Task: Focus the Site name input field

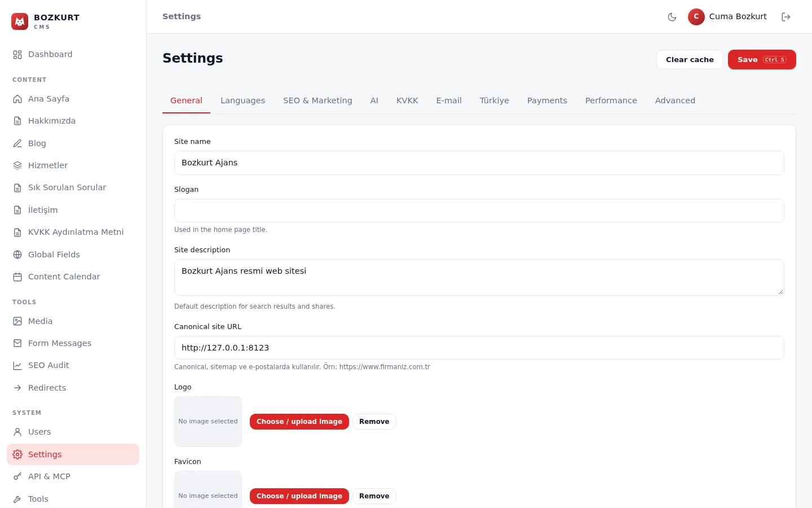Action: point(479,163)
